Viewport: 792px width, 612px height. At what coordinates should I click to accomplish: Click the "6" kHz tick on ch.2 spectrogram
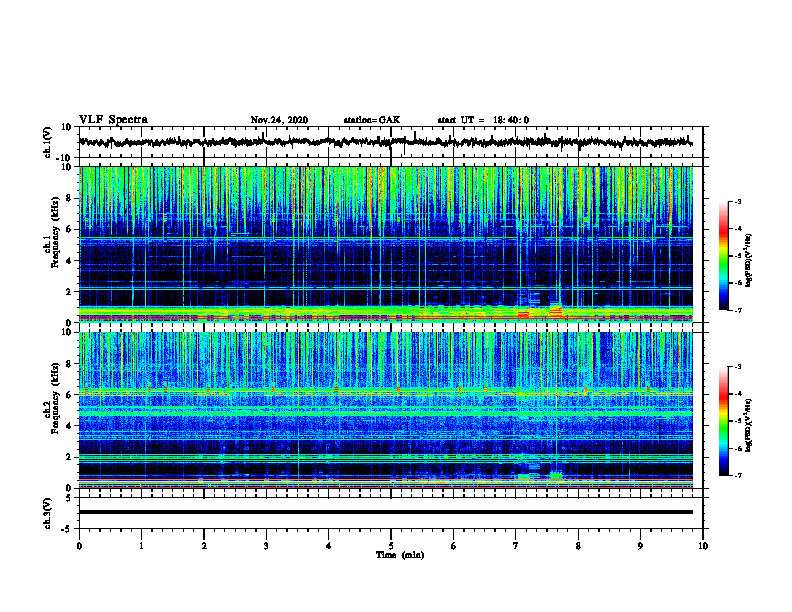[x=69, y=395]
